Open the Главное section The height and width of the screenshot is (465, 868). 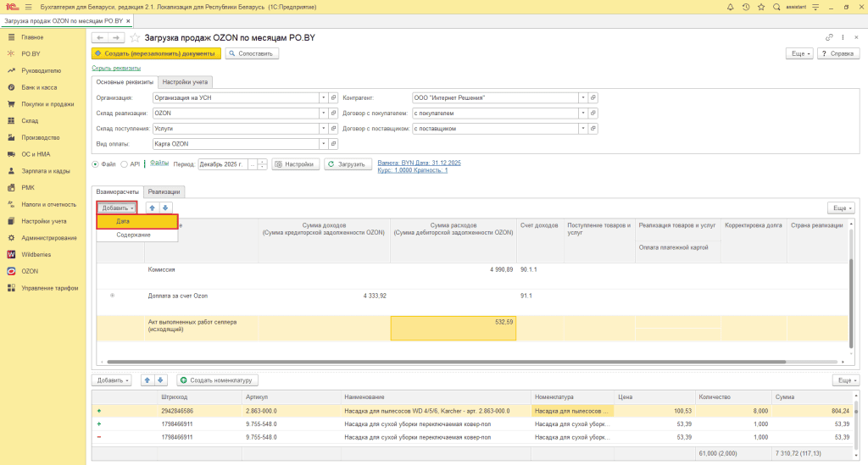pyautogui.click(x=32, y=37)
